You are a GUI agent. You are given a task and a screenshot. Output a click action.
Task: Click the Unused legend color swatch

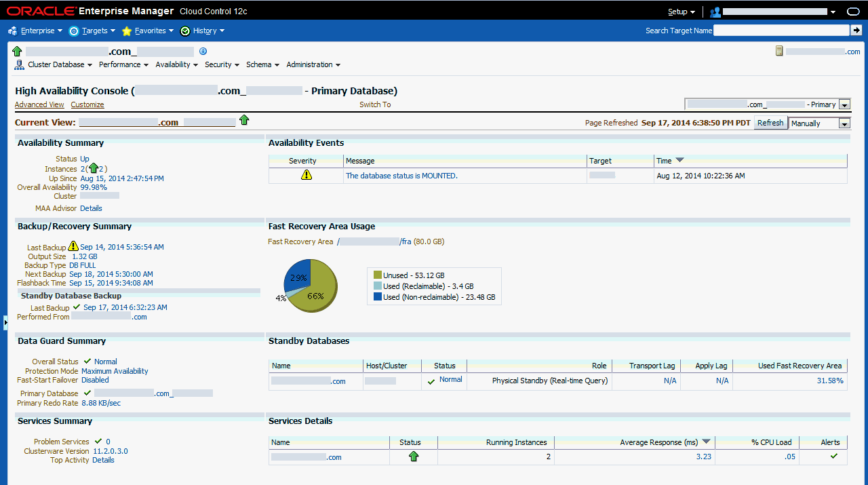pos(378,275)
